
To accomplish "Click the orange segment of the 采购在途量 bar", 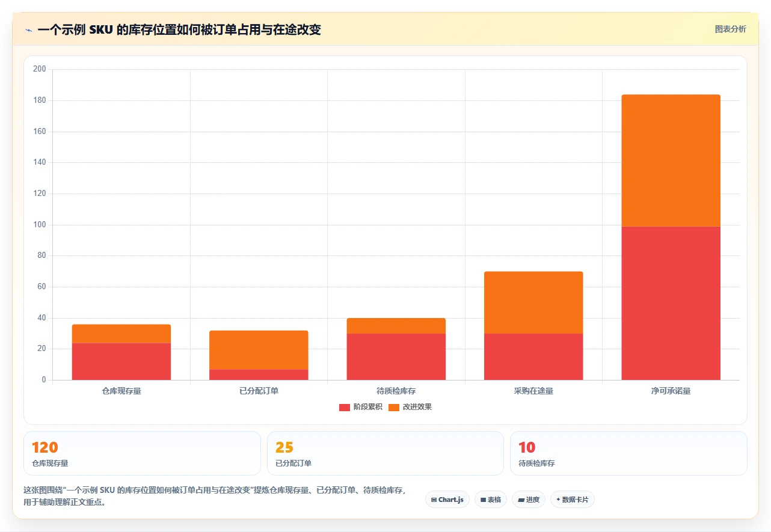I will click(x=533, y=302).
